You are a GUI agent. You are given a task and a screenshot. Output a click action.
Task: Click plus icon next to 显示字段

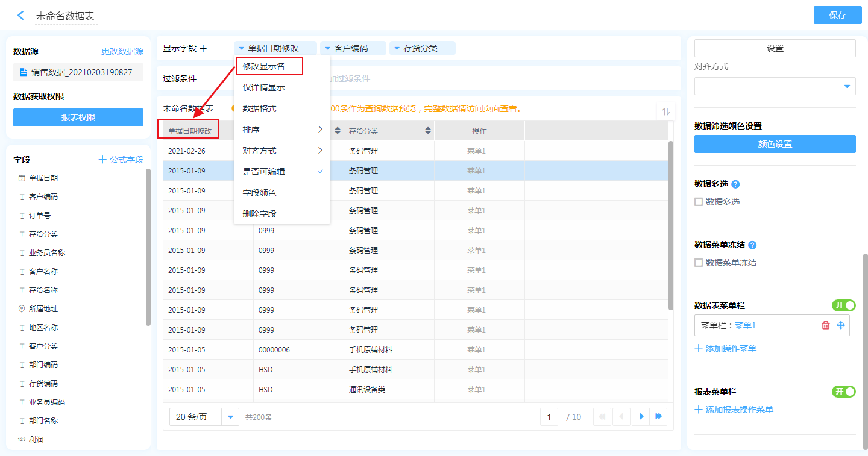[x=203, y=48]
